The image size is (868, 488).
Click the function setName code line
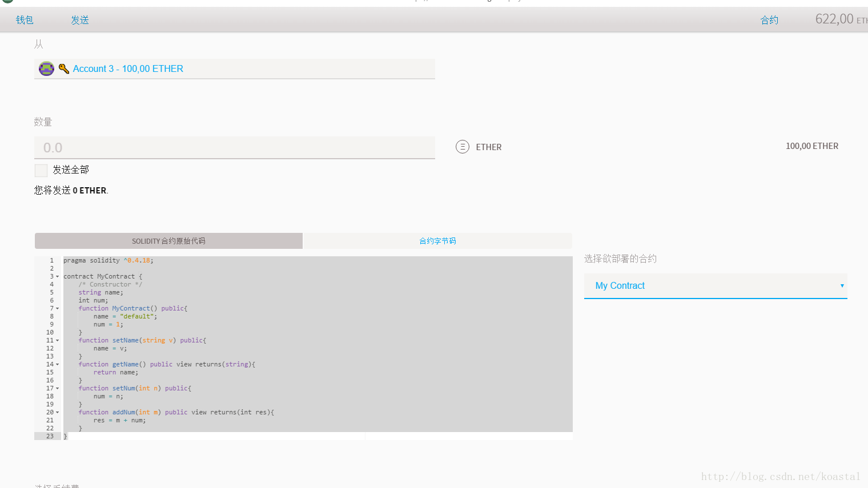(142, 340)
